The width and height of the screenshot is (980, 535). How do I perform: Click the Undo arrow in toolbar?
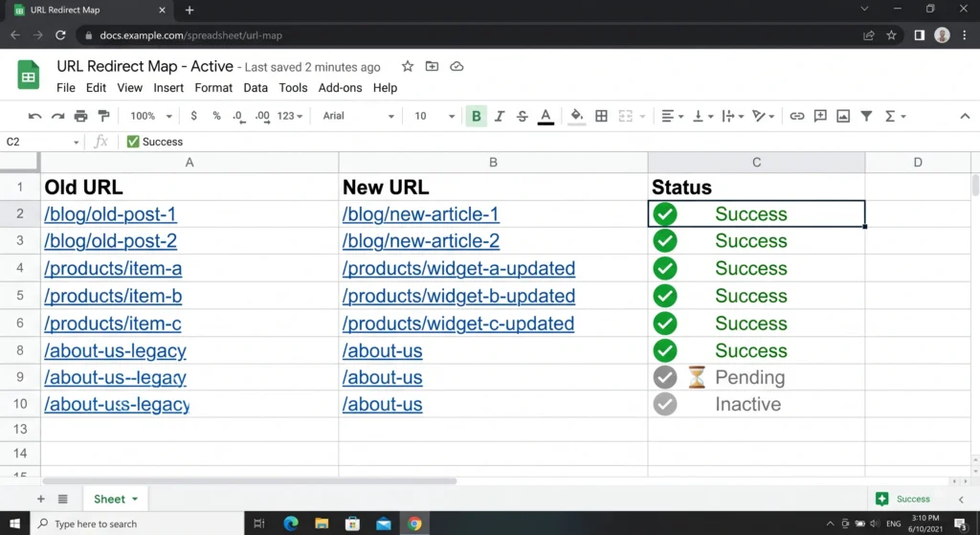click(x=35, y=116)
